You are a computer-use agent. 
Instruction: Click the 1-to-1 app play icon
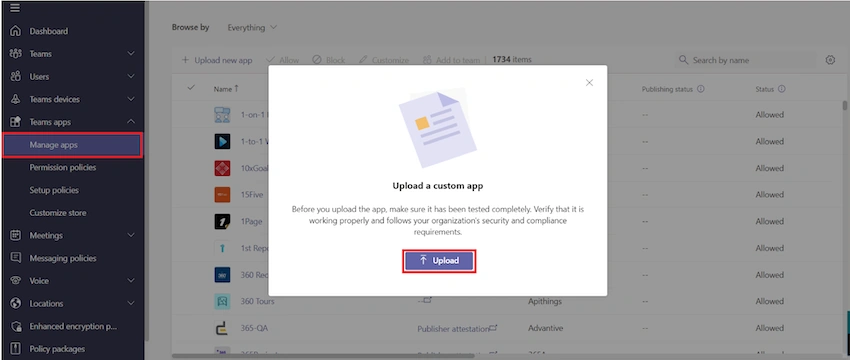tap(222, 142)
